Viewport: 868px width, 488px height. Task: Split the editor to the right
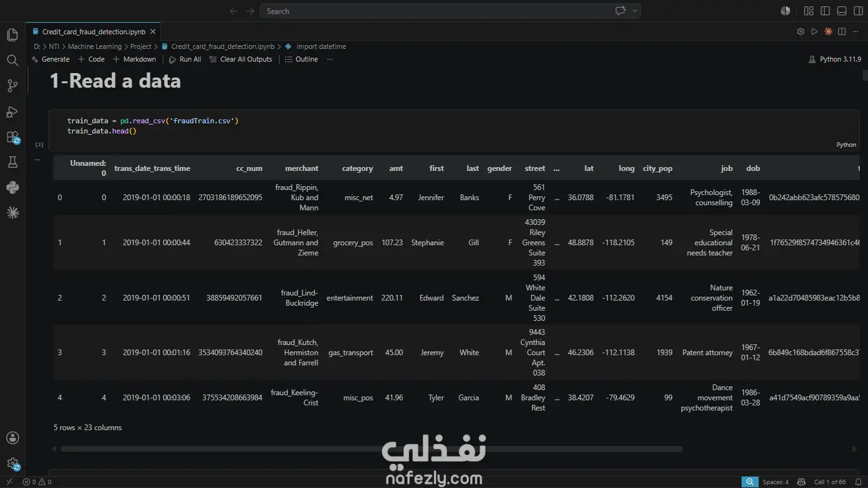point(842,31)
